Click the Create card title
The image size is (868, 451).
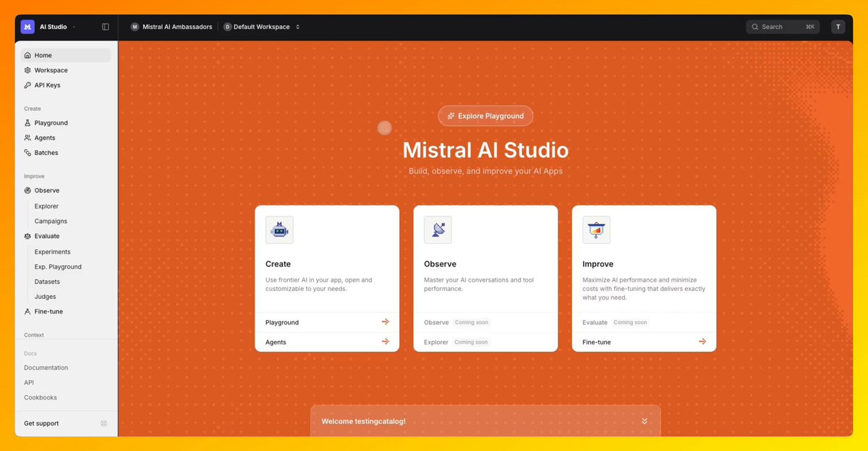278,264
